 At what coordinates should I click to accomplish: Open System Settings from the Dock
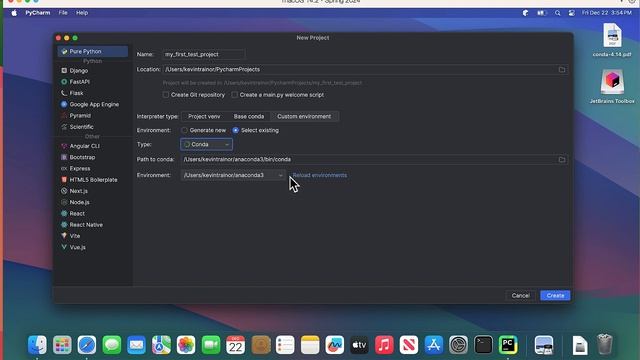(458, 345)
